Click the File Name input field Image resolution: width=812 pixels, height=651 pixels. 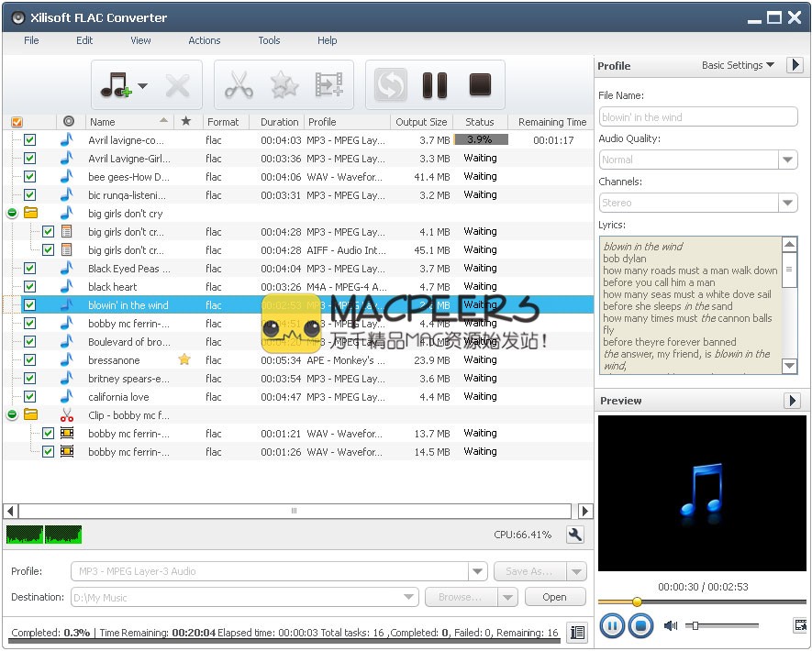pyautogui.click(x=698, y=116)
